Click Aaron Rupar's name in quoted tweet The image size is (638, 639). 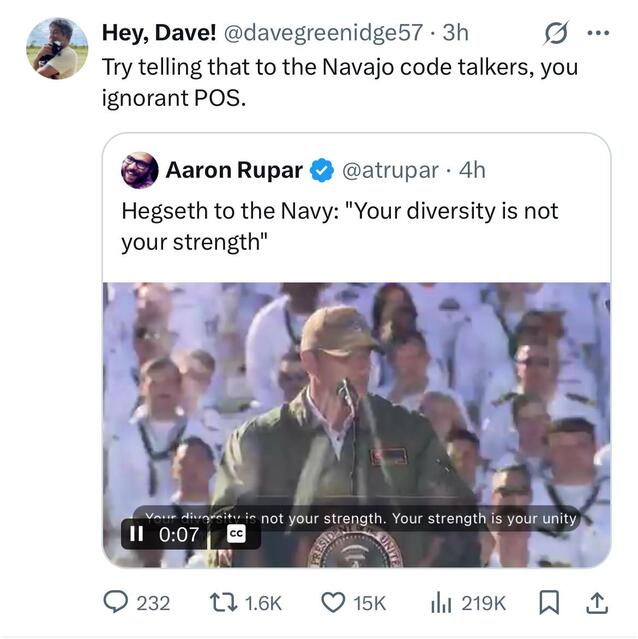coord(233,170)
